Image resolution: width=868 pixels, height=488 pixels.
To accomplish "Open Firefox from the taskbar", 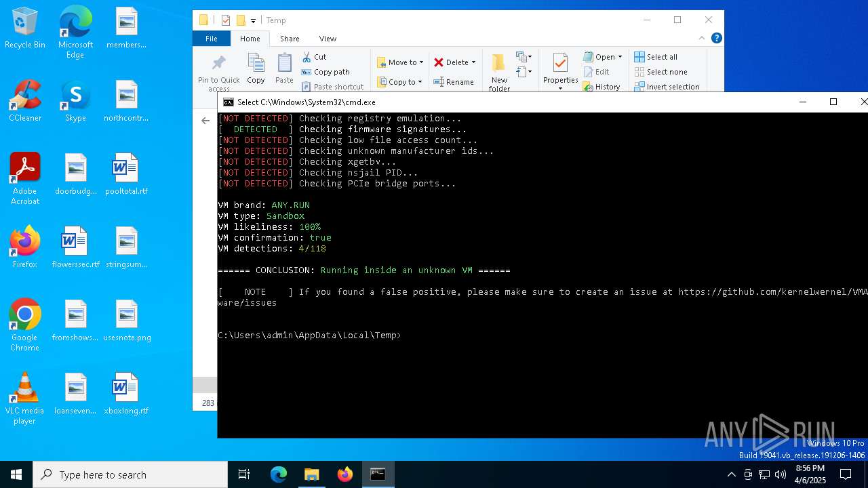I will [x=344, y=474].
